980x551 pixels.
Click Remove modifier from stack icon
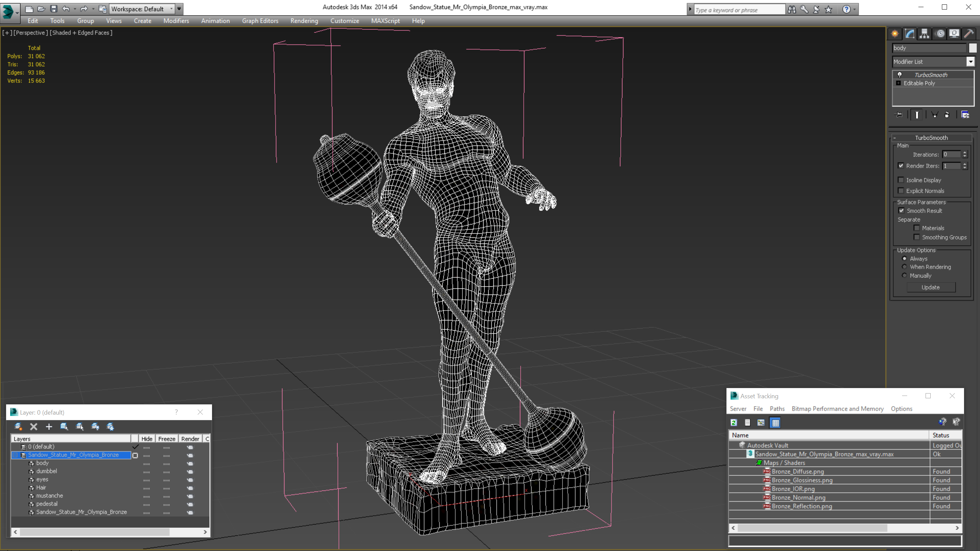click(947, 115)
